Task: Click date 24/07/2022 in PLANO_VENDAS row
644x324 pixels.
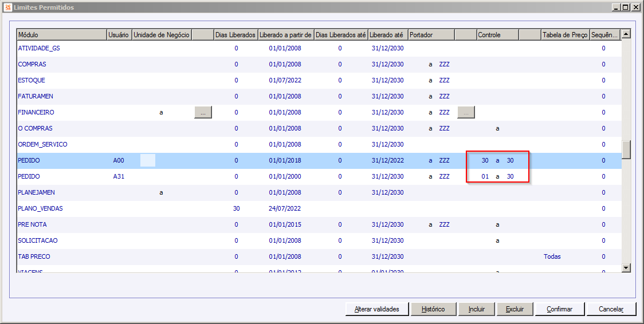Action: tap(285, 208)
